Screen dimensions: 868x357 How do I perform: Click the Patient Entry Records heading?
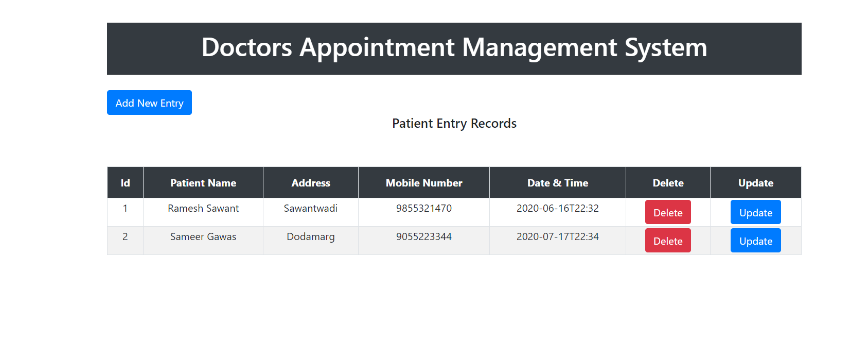tap(454, 123)
